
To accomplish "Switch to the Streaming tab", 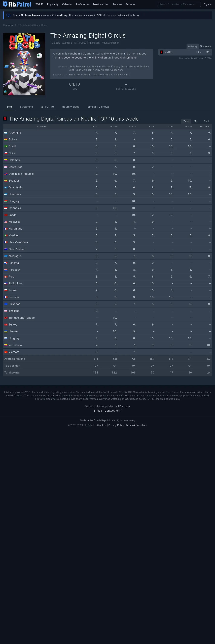I will (x=26, y=107).
